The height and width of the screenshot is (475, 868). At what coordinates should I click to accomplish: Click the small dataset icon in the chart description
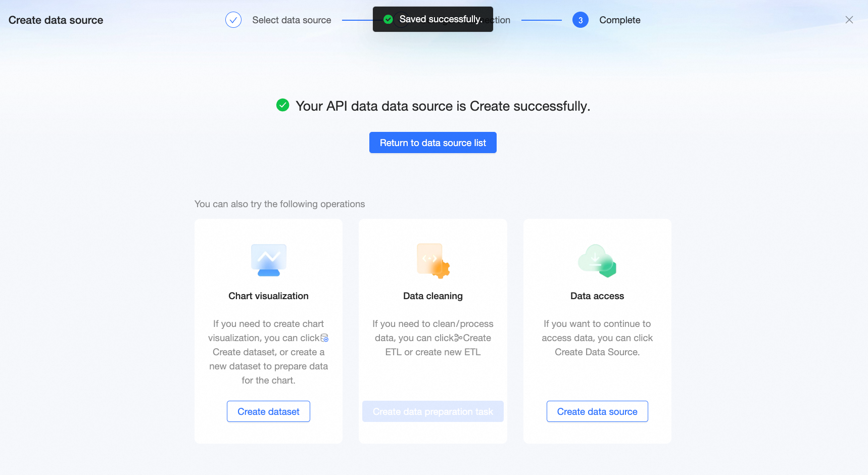click(324, 338)
